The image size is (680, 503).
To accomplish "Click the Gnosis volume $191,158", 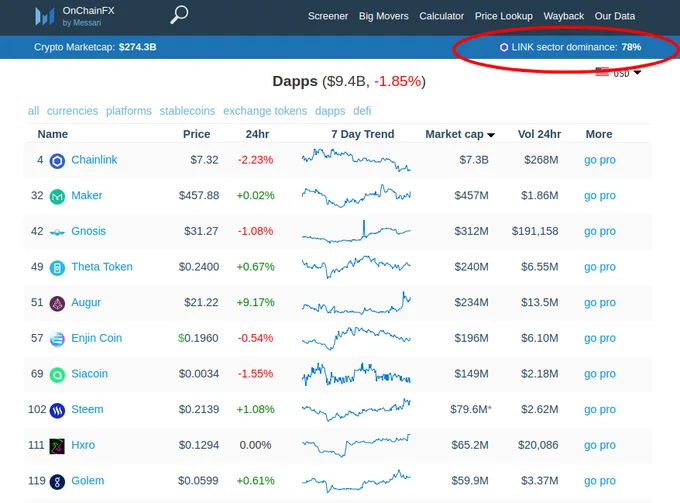I will point(535,231).
